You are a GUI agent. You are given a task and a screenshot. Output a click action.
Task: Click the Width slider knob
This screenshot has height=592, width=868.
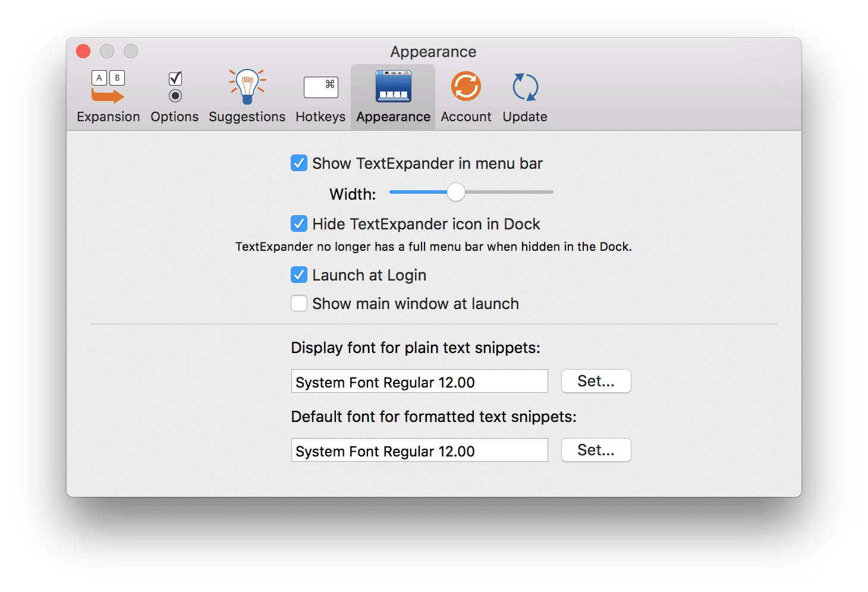click(x=456, y=192)
